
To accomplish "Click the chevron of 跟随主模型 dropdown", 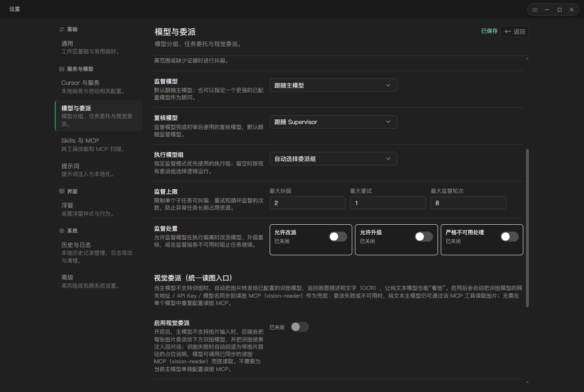I will coord(388,85).
